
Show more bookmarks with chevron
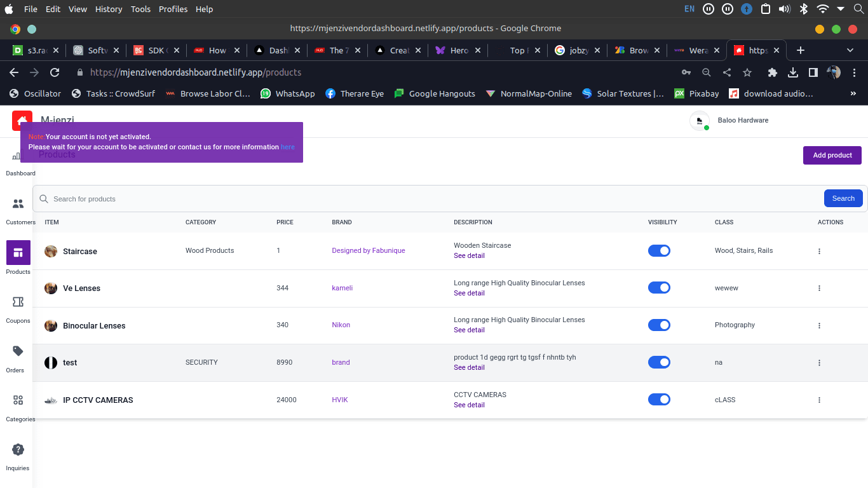coord(853,93)
